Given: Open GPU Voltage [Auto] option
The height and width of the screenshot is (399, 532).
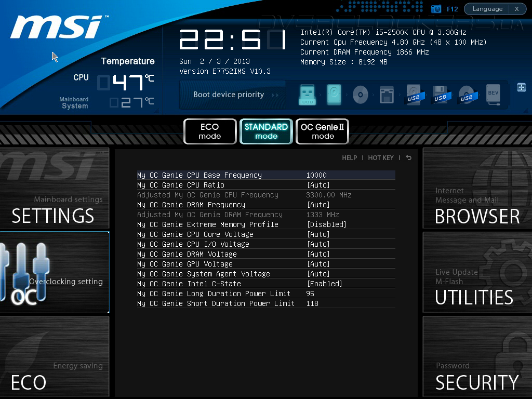Looking at the screenshot, I should point(318,263).
